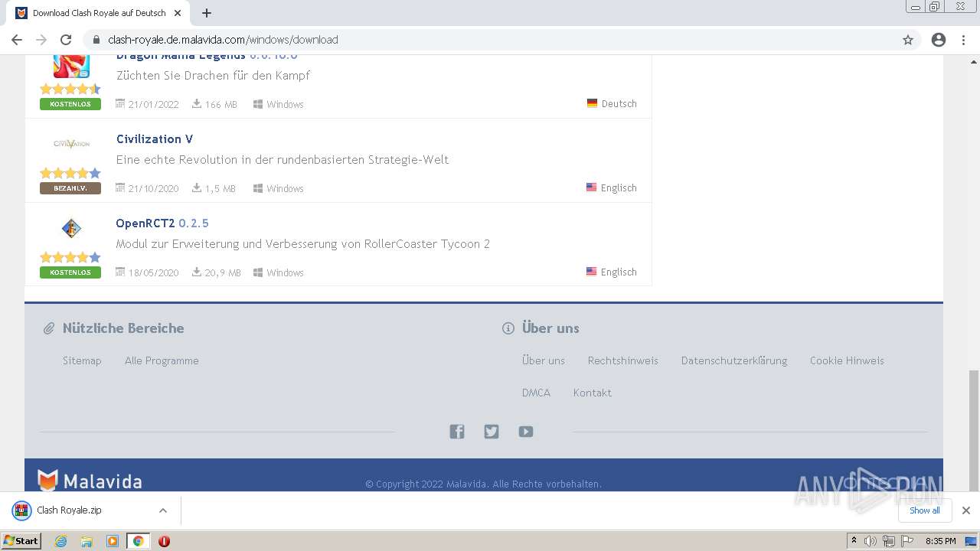Open the Facebook social icon in footer
The image size is (980, 551).
pos(457,432)
